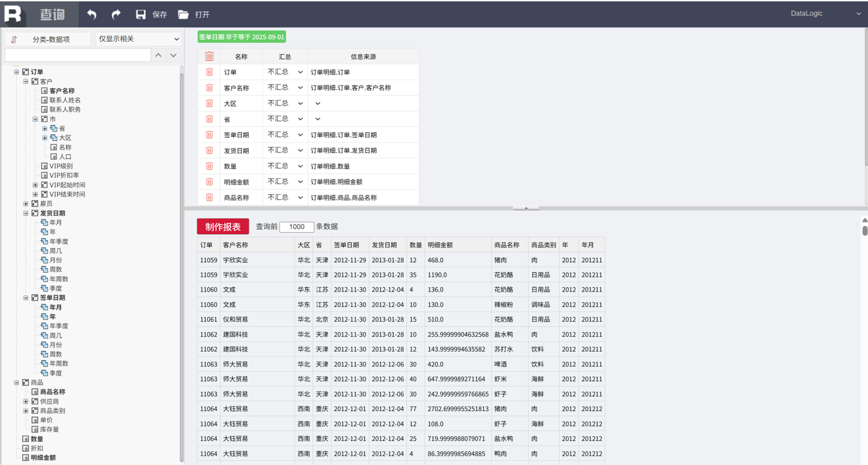Click the sort icon beside 分类-数据项
This screenshot has height=465, width=868.
click(x=14, y=39)
